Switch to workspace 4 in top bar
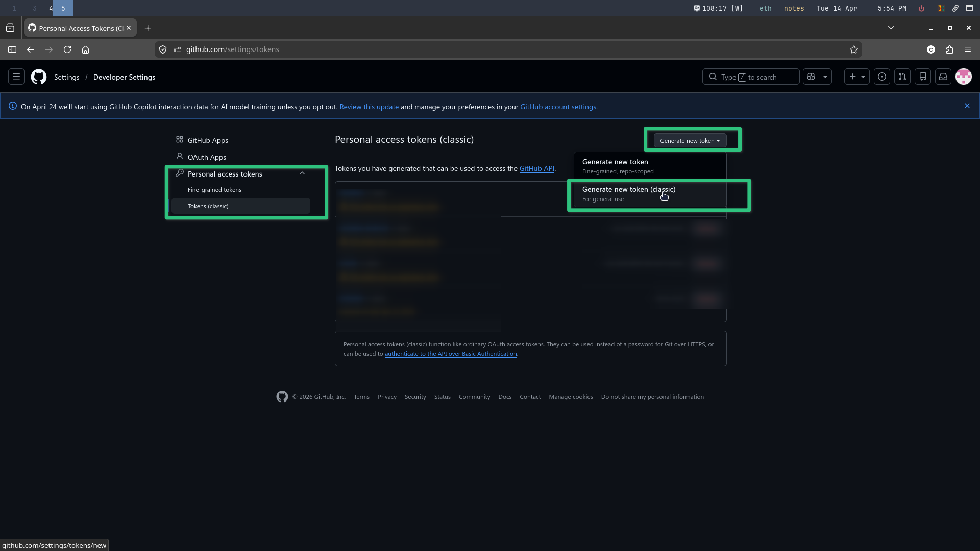This screenshot has width=980, height=551. [x=51, y=8]
